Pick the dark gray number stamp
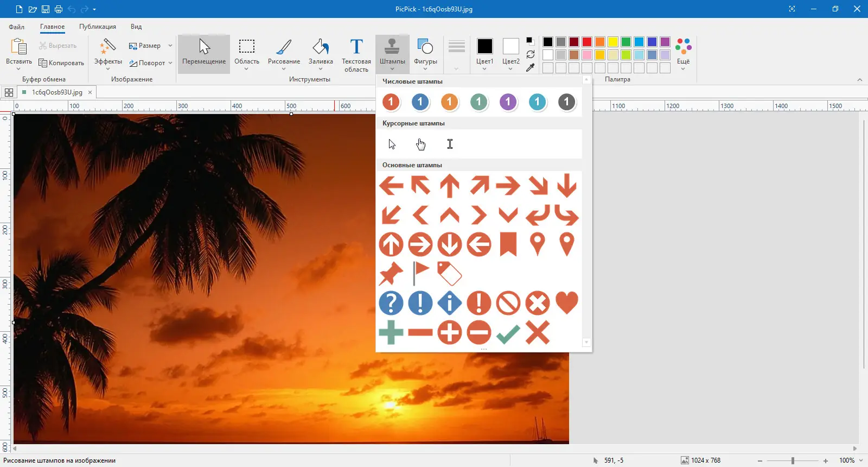The width and height of the screenshot is (868, 467). 566,102
